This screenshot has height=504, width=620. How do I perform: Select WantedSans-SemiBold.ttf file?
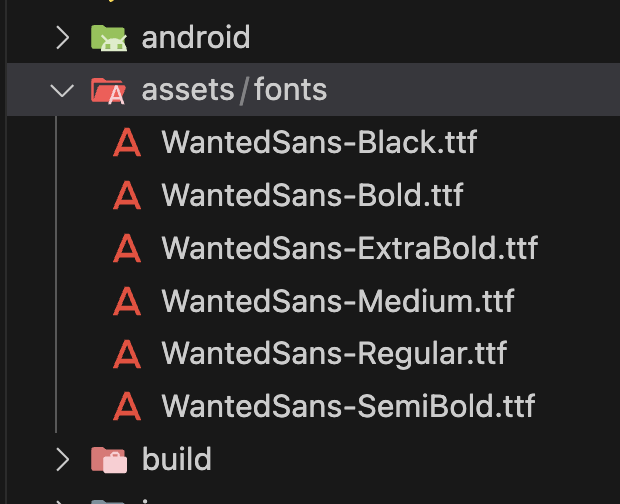(x=348, y=406)
